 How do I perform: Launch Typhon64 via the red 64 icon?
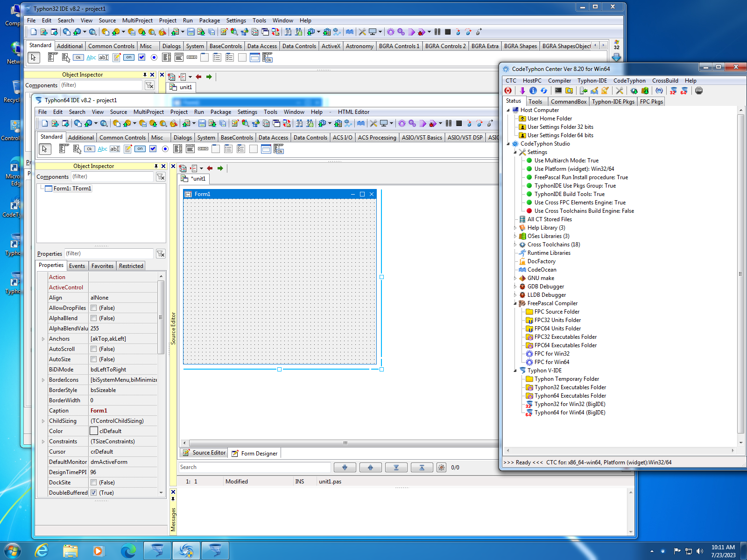click(684, 91)
